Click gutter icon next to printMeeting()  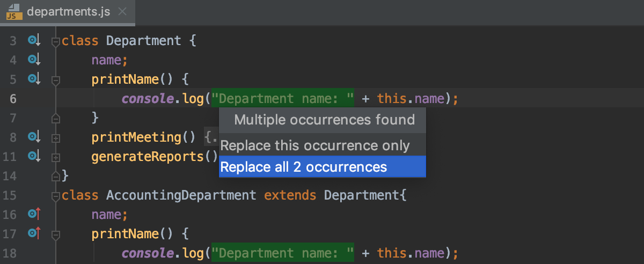coord(34,137)
